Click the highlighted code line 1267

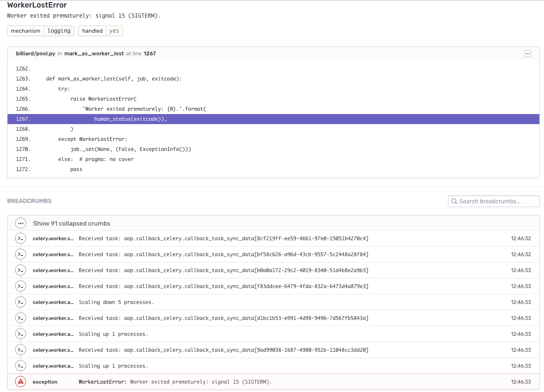point(273,119)
